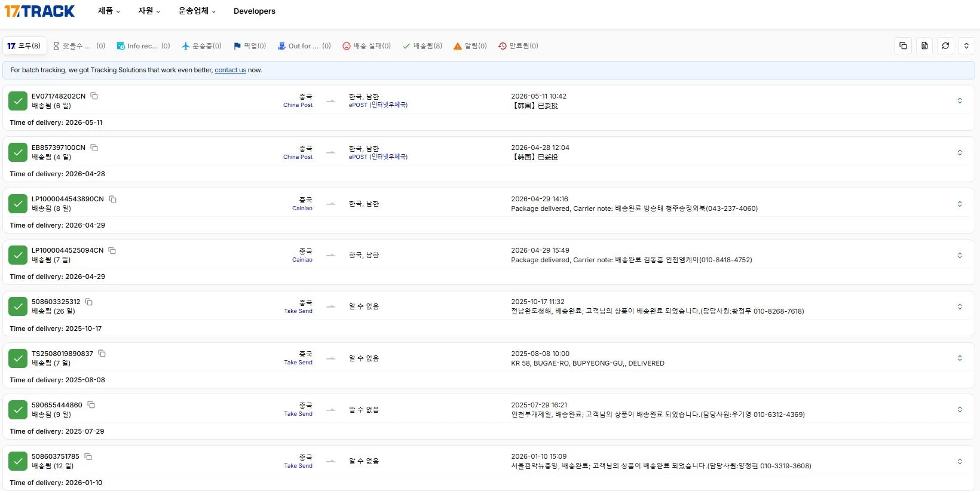
Task: Click the expand/collapse all toolbar icon
Action: 966,46
